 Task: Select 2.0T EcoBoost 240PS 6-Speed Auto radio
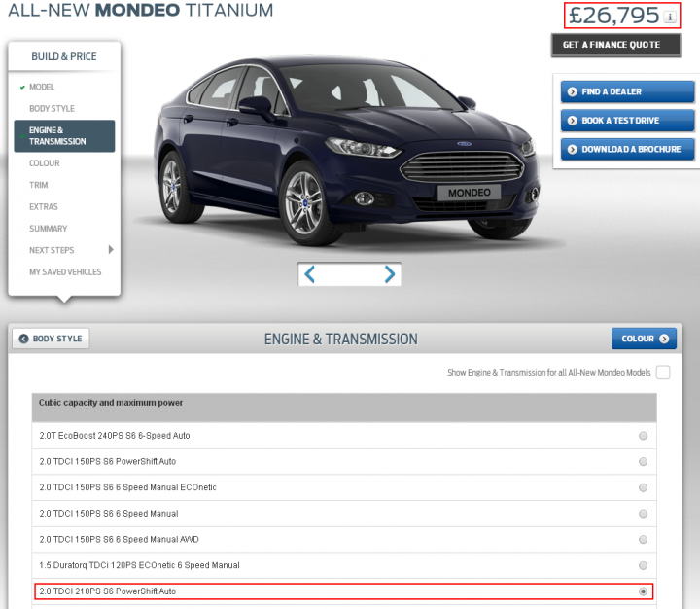tap(643, 436)
